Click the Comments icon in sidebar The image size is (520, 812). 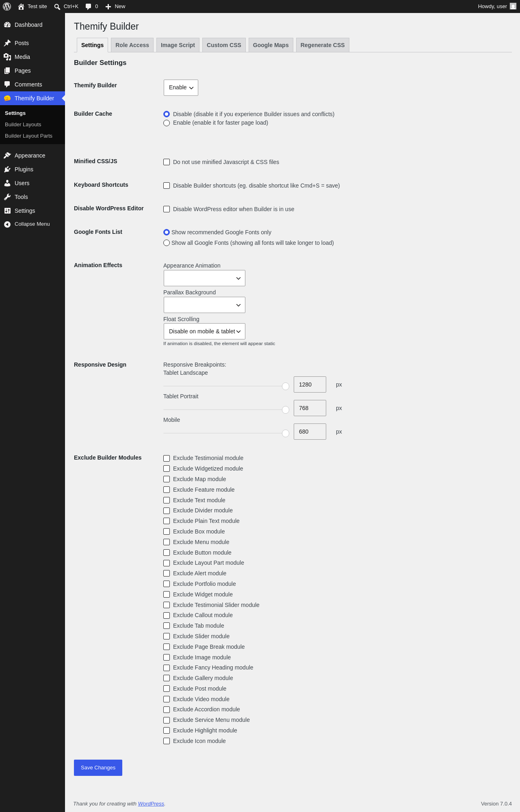coord(7,84)
